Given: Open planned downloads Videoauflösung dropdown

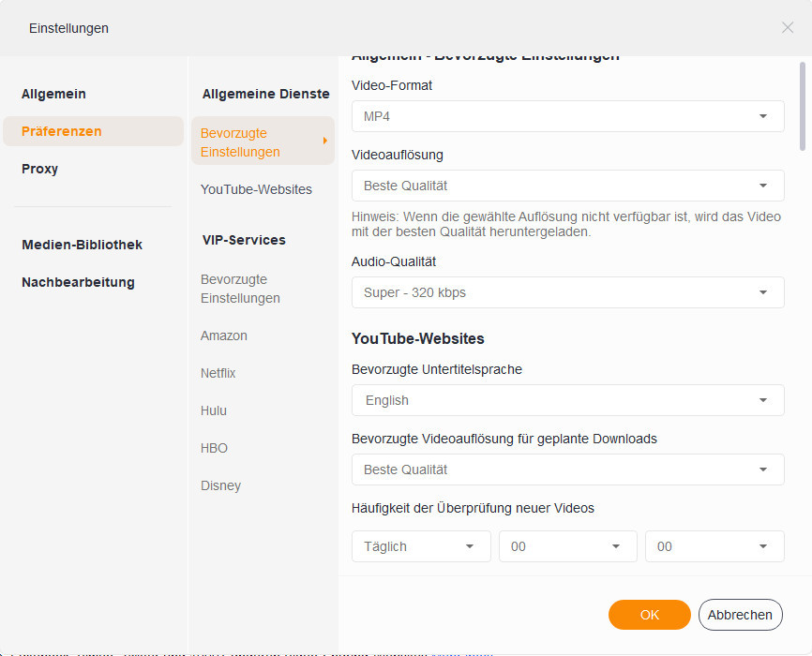Looking at the screenshot, I should 567,470.
